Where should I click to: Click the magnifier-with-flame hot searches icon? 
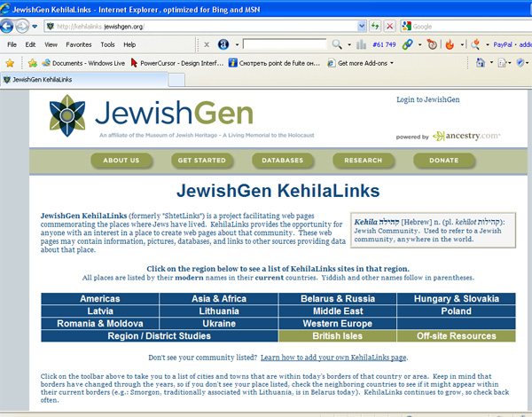475,44
